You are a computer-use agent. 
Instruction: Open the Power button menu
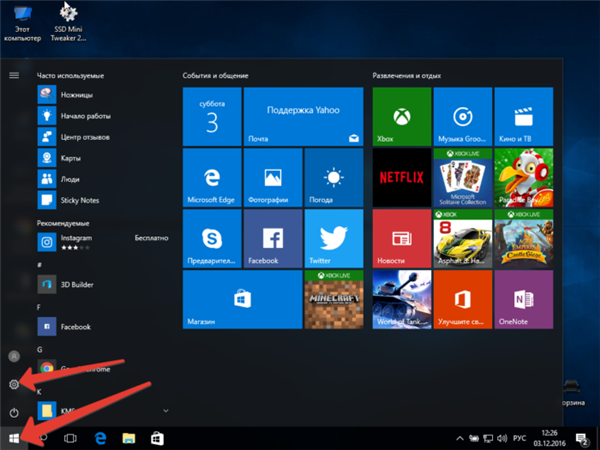tap(14, 413)
